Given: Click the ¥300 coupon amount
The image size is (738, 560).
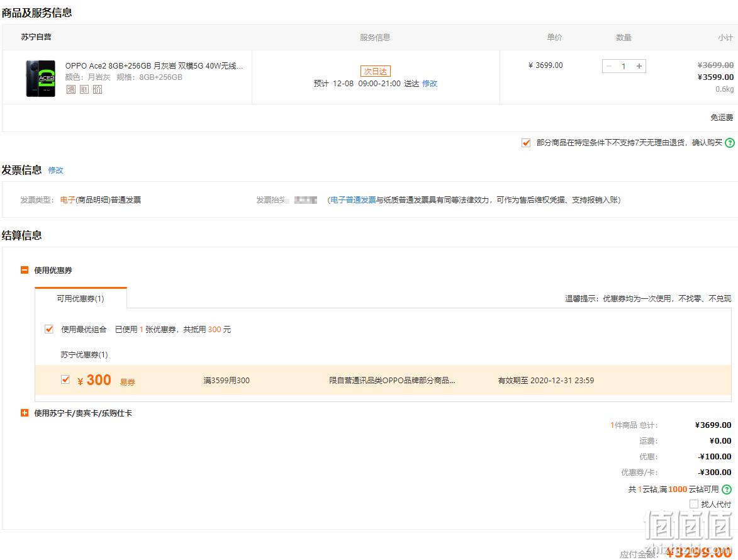Looking at the screenshot, I should click(x=94, y=380).
